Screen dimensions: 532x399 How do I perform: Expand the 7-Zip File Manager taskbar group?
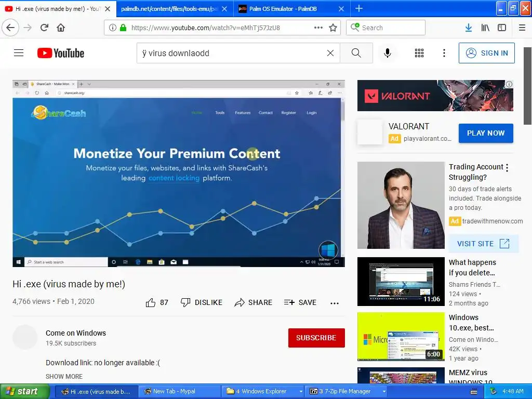pyautogui.click(x=384, y=391)
